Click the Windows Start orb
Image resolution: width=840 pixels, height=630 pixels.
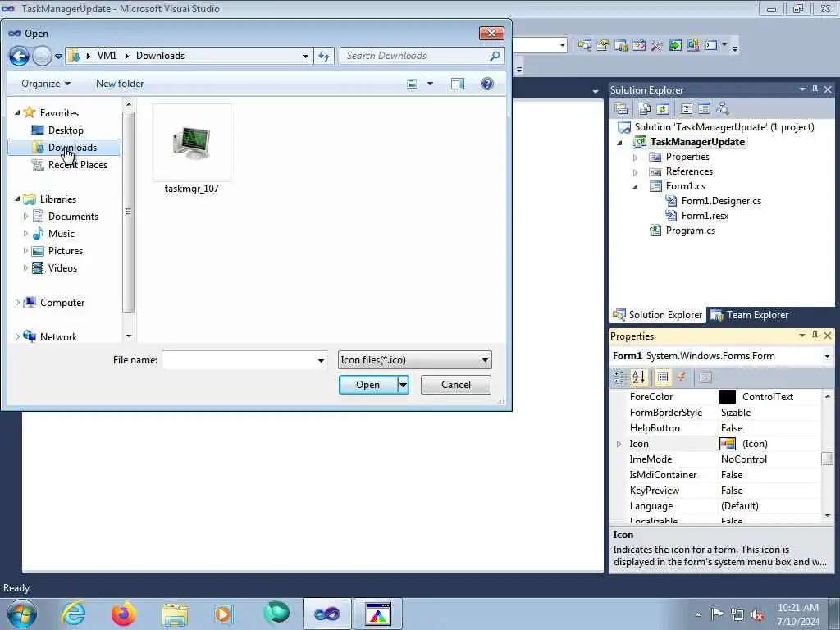(22, 614)
